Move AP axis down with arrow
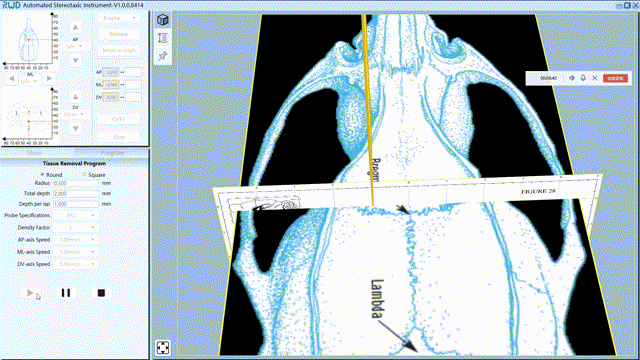640x360 pixels. [x=75, y=60]
